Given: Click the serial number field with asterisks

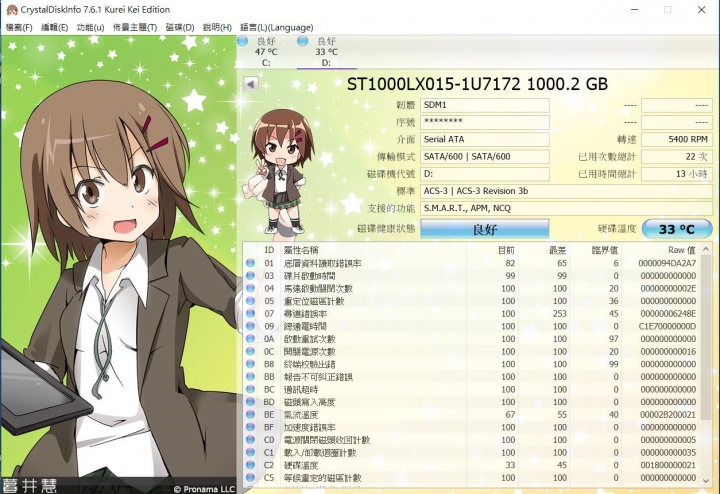Looking at the screenshot, I should click(x=484, y=122).
